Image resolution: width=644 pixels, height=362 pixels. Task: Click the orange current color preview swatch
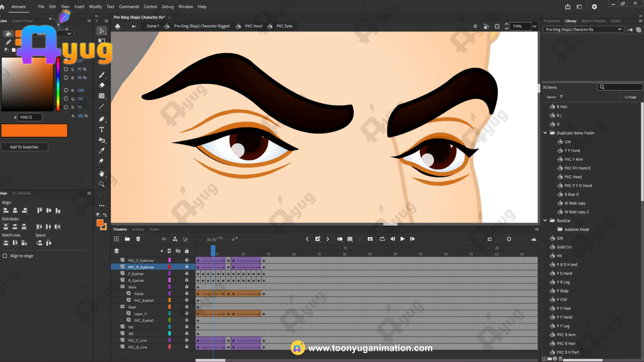click(34, 130)
